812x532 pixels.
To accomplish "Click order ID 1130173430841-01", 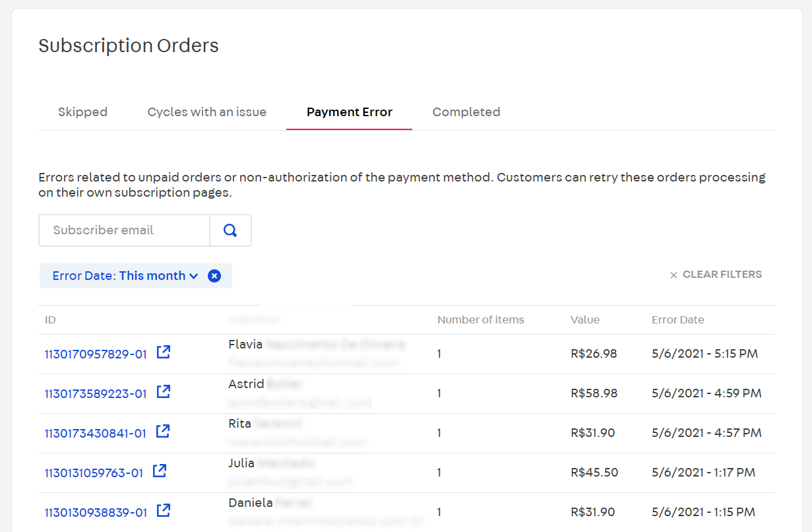I will 95,434.
